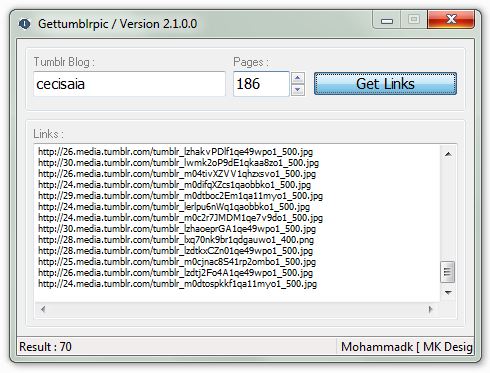Screen dimensions: 490x373
Task: Select the png link ending 1qdgauwo1_400.png
Action: point(176,240)
